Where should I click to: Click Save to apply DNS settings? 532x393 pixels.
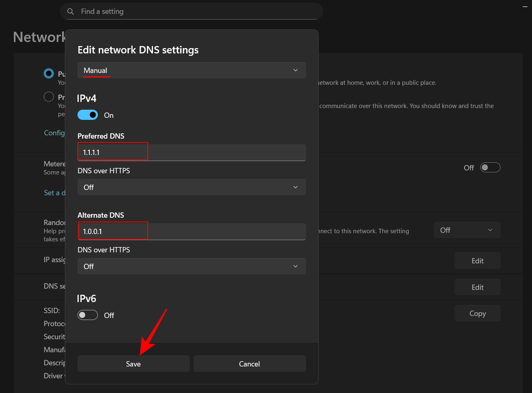133,364
